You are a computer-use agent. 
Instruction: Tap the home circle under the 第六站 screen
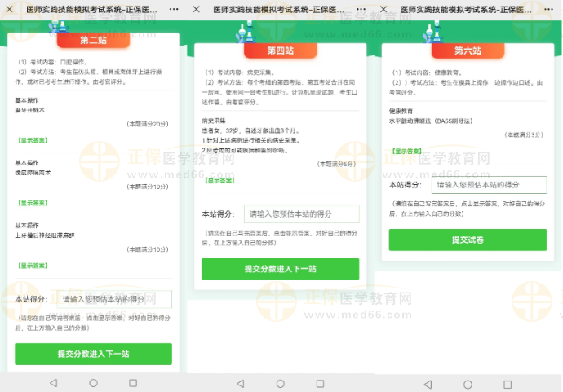coord(468,382)
